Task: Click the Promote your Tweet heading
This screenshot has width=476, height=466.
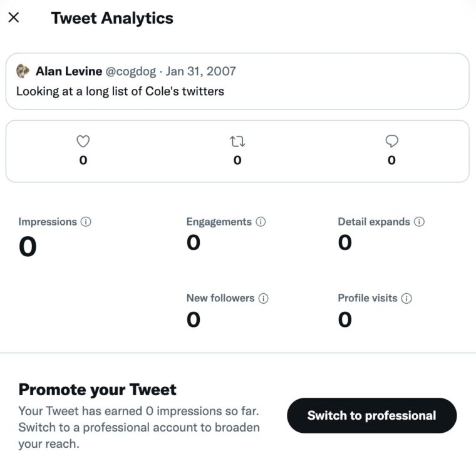Action: pyautogui.click(x=98, y=390)
